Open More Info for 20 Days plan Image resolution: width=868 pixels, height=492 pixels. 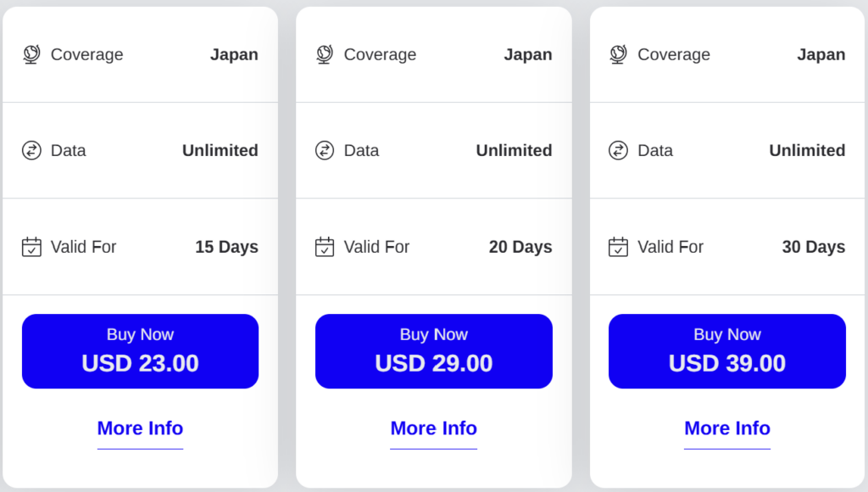[434, 428]
